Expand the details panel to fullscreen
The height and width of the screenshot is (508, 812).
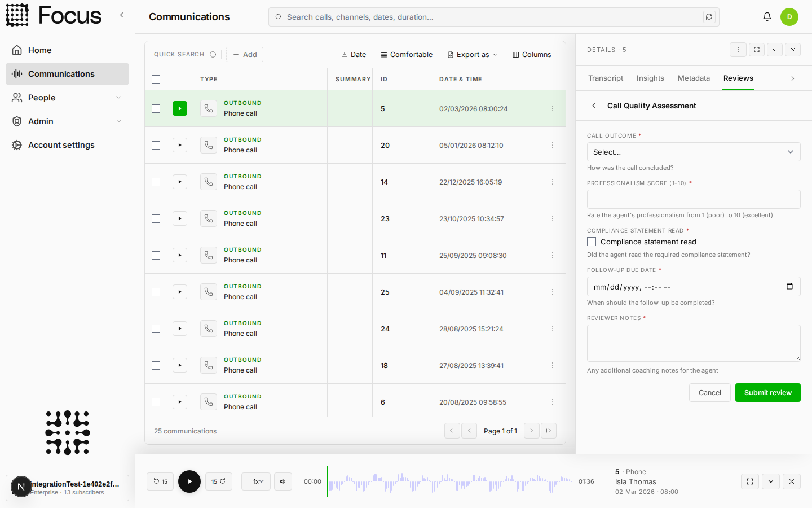(756, 50)
